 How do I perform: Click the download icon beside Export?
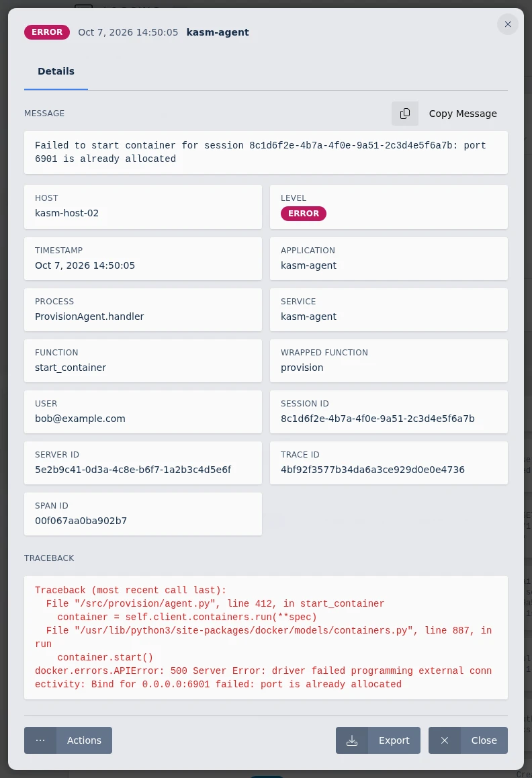point(352,740)
